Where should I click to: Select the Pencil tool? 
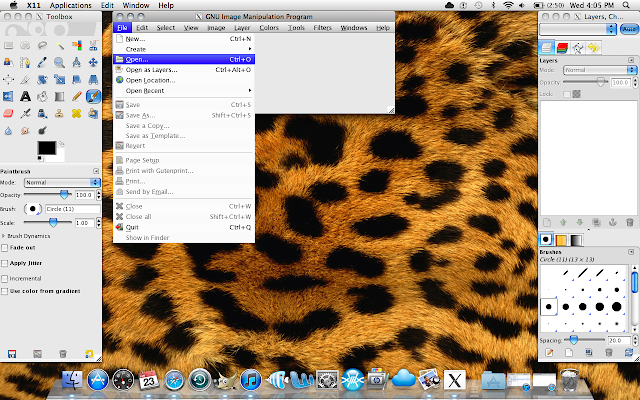[76, 96]
